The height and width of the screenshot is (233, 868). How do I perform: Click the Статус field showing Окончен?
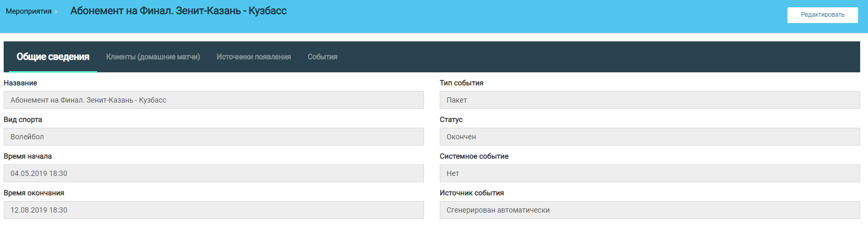click(x=649, y=137)
